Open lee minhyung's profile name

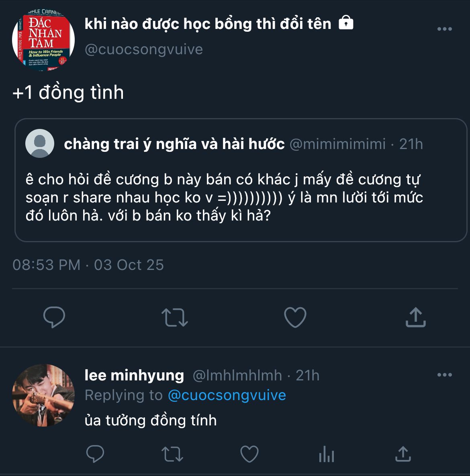[x=134, y=375]
